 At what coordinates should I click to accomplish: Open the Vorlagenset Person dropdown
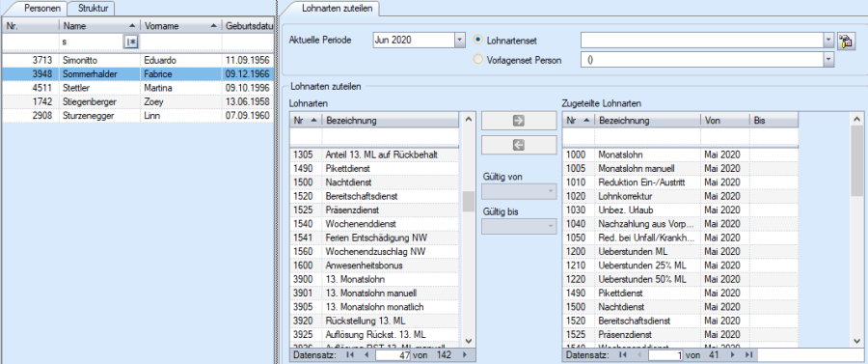pos(828,60)
